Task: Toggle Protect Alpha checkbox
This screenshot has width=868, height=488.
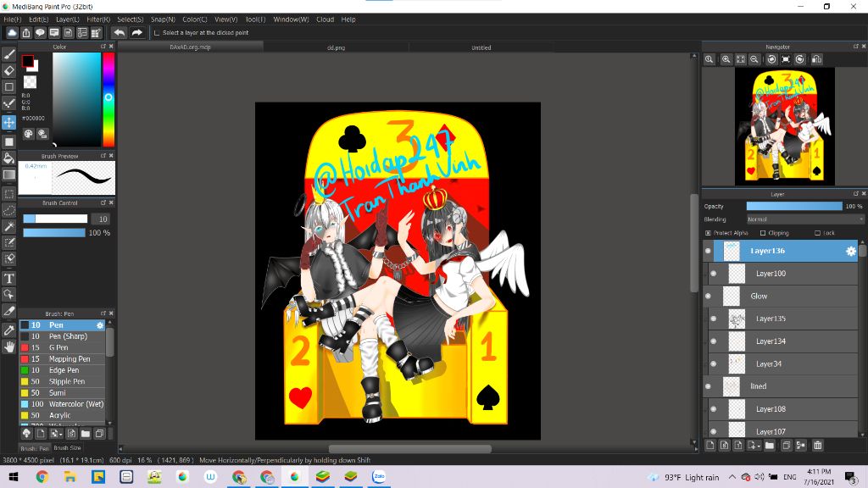Action: click(708, 233)
